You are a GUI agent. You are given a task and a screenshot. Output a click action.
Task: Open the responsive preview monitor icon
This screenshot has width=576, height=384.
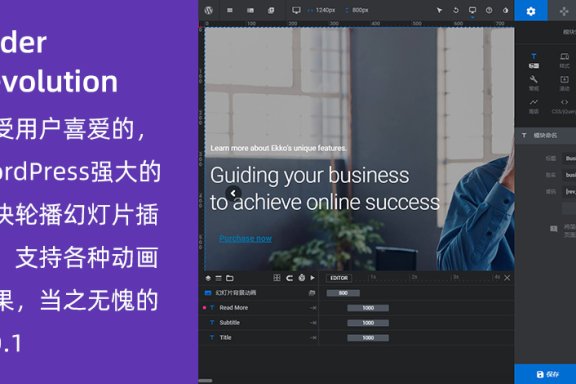pyautogui.click(x=472, y=10)
